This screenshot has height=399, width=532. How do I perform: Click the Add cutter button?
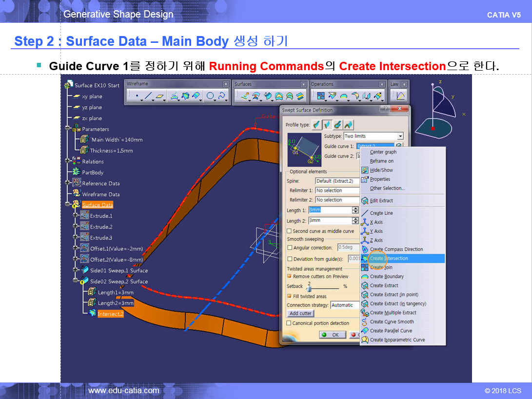300,313
